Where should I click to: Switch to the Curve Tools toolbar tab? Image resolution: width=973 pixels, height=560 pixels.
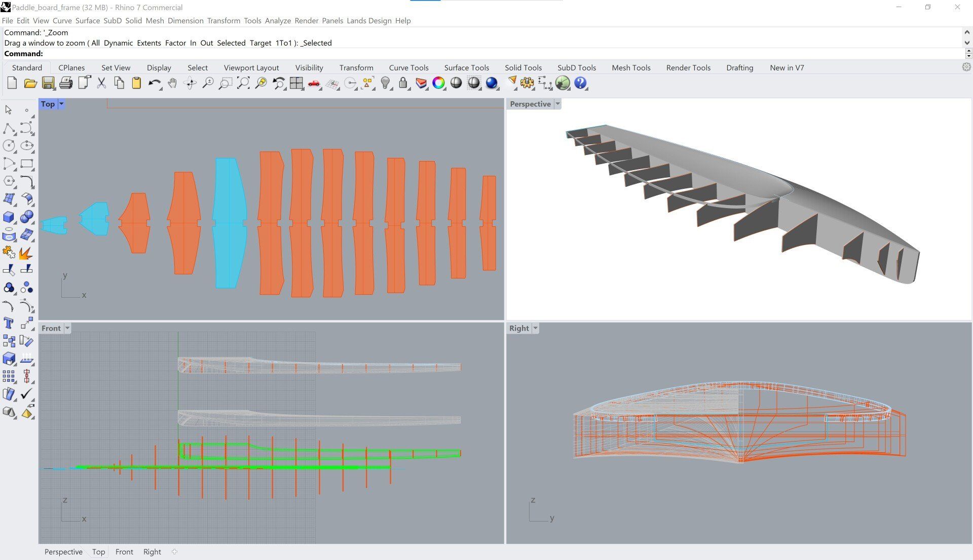point(408,68)
